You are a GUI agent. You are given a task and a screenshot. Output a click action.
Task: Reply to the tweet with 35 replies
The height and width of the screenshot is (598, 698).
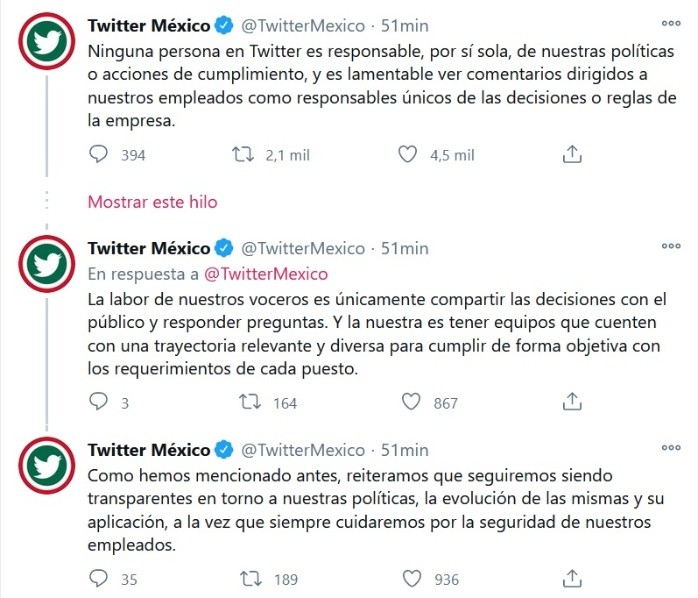pos(98,578)
